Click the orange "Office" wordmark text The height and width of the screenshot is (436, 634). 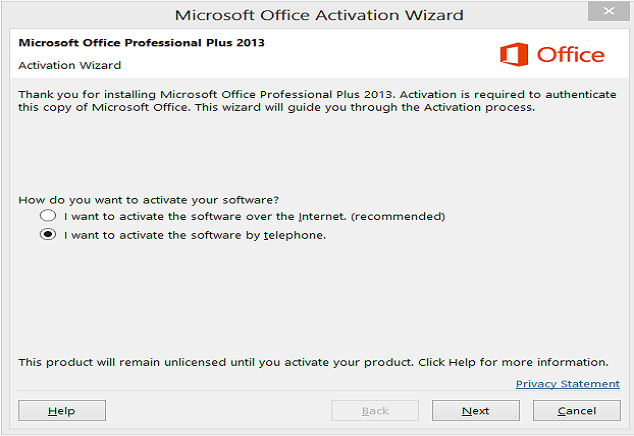[x=571, y=55]
